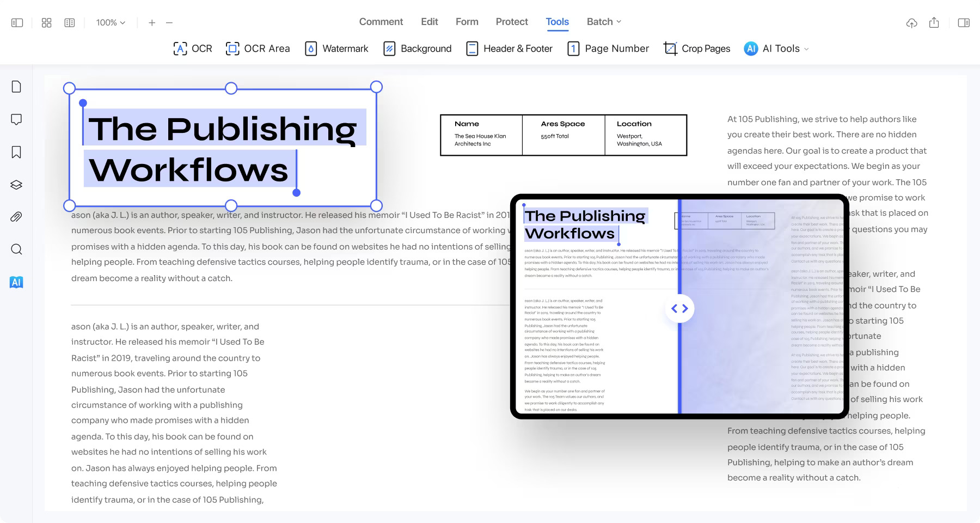The image size is (980, 523).
Task: Click the '550ft Total' table cell
Action: [555, 136]
